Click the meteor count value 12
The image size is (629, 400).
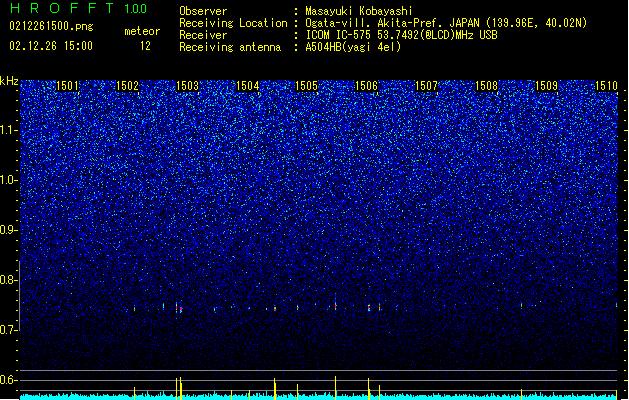[x=145, y=46]
